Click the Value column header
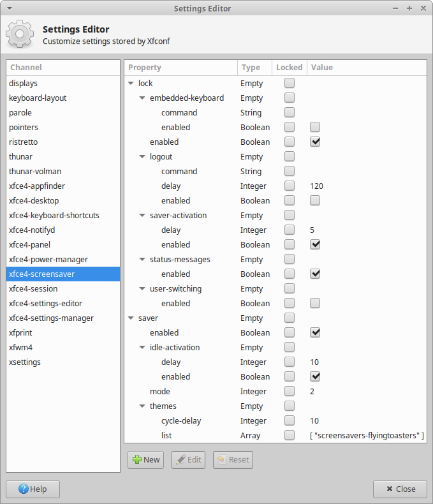Screen dimensions: 433x504 click(x=367, y=68)
